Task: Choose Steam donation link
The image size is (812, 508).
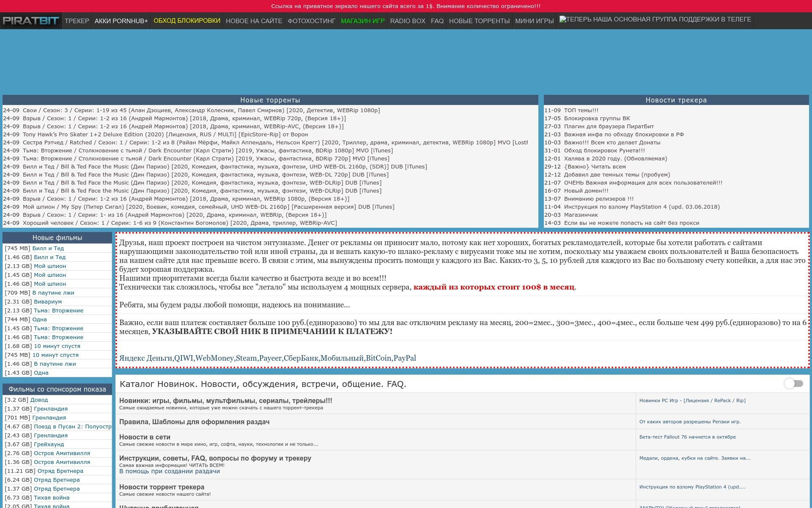Action: coord(246,358)
